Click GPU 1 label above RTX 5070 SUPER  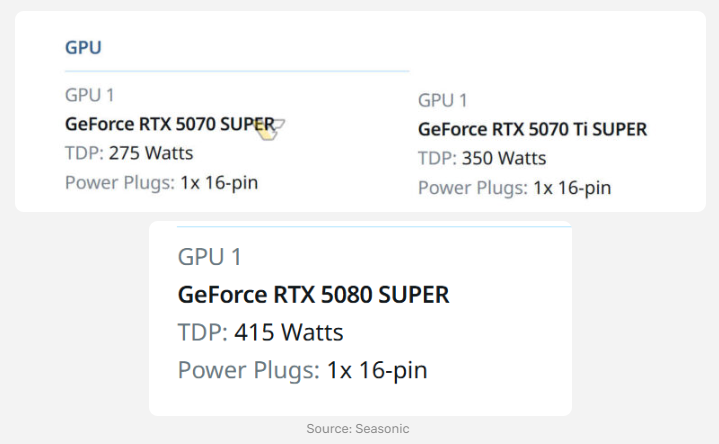pyautogui.click(x=89, y=95)
